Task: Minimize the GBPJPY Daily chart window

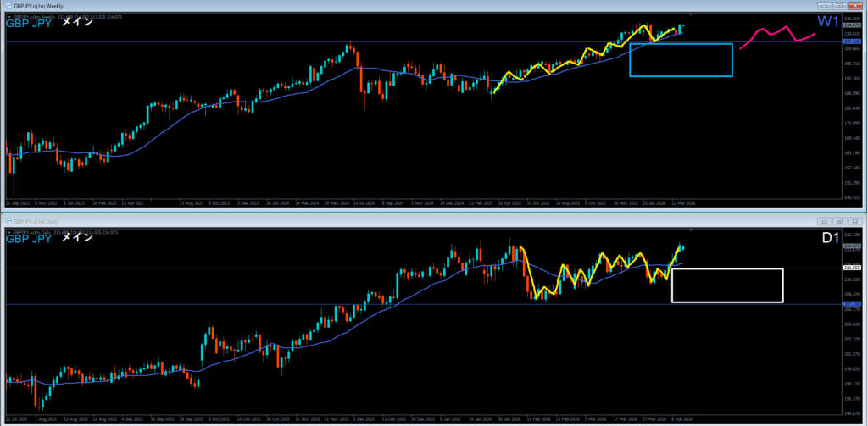Action: click(826, 221)
